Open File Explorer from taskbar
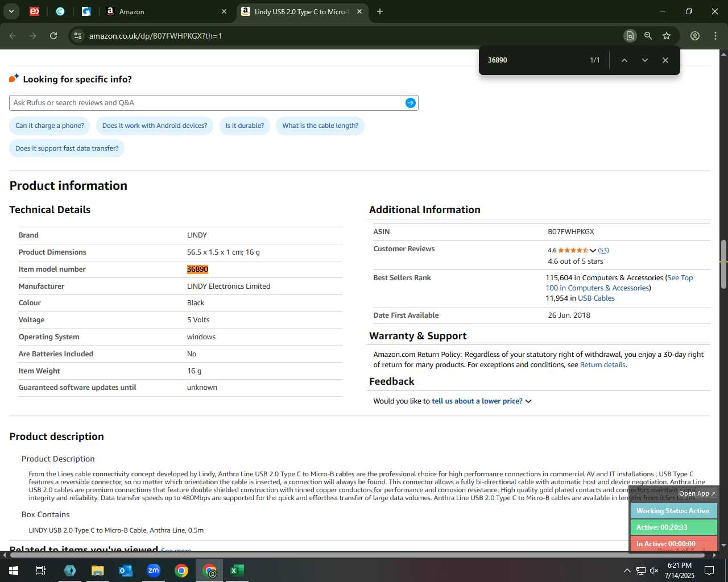This screenshot has height=582, width=728. tap(98, 571)
